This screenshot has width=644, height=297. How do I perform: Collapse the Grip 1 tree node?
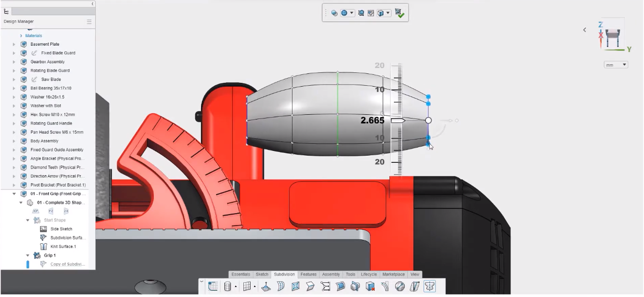click(28, 256)
